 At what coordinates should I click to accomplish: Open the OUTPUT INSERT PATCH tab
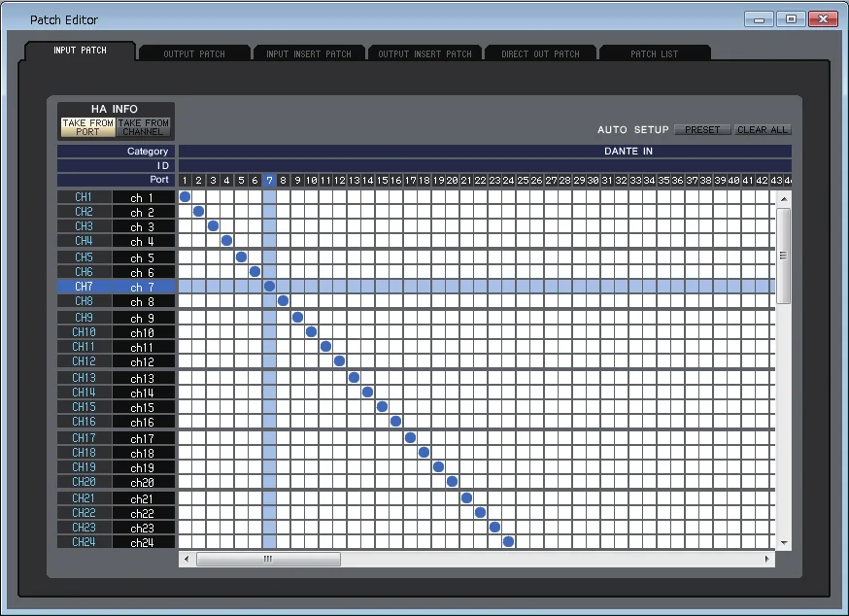click(425, 53)
